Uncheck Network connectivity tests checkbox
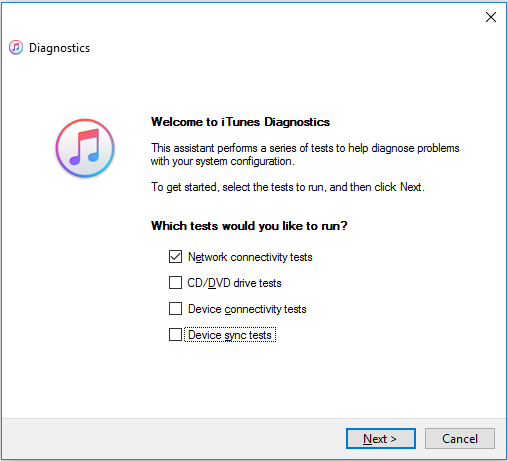Screen dimensions: 508x462 (x=175, y=257)
